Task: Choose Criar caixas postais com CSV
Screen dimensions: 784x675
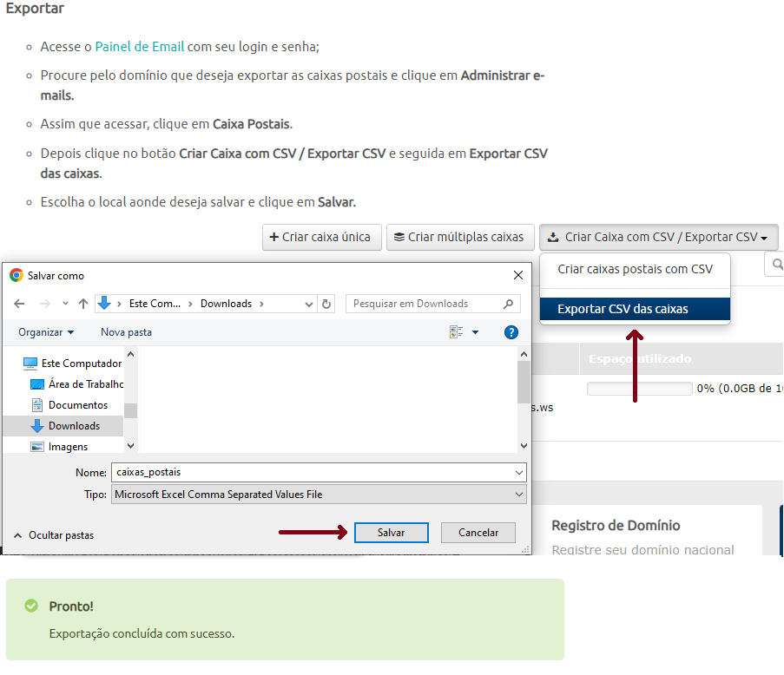Action: pyautogui.click(x=635, y=269)
